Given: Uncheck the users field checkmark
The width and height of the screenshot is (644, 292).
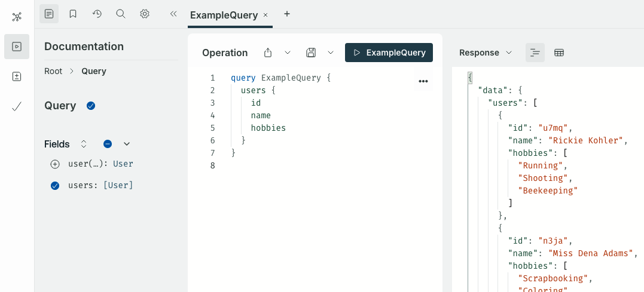Looking at the screenshot, I should [55, 186].
